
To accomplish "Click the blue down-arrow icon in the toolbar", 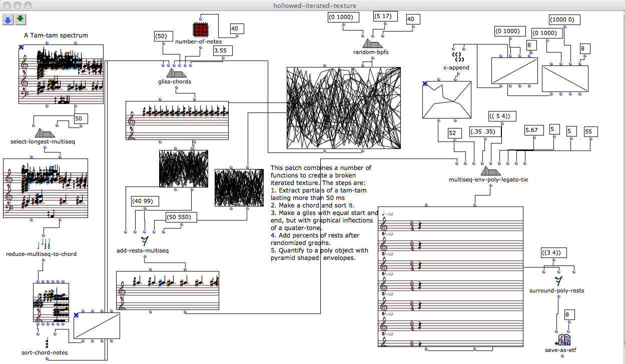I will [8, 19].
